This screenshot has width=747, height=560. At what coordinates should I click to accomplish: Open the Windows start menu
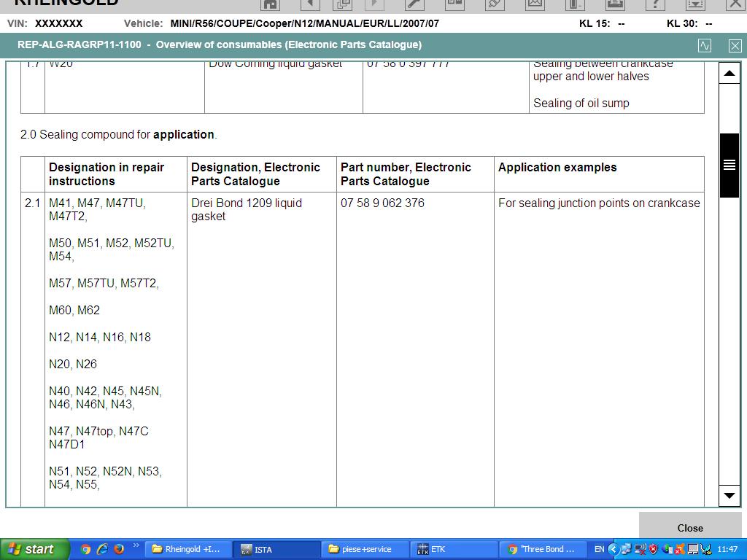(33, 549)
